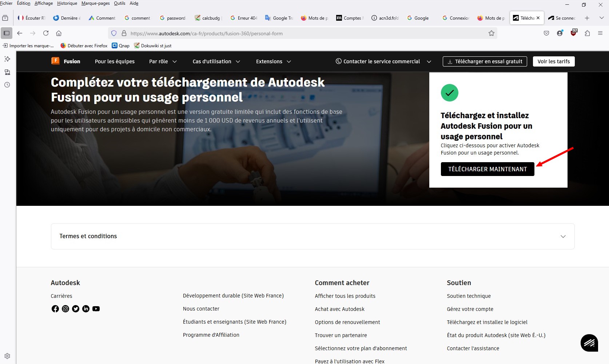Open the YouTube social icon
The height and width of the screenshot is (364, 609).
coord(96,309)
